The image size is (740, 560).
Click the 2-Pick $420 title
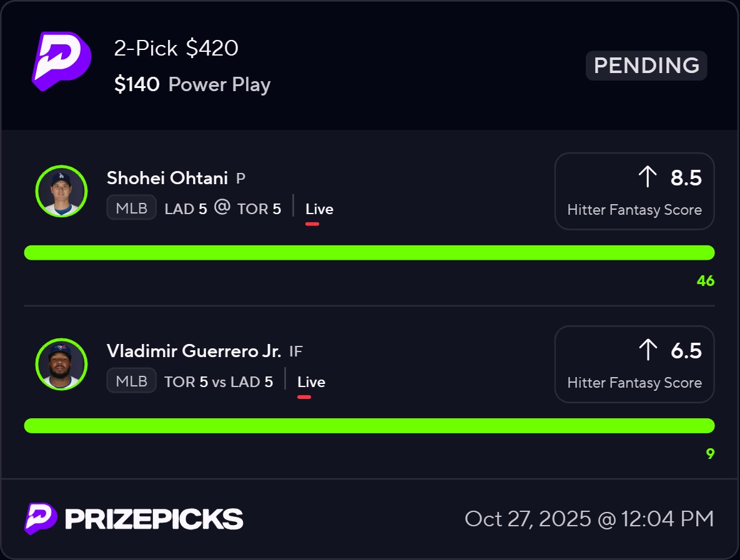(x=176, y=48)
